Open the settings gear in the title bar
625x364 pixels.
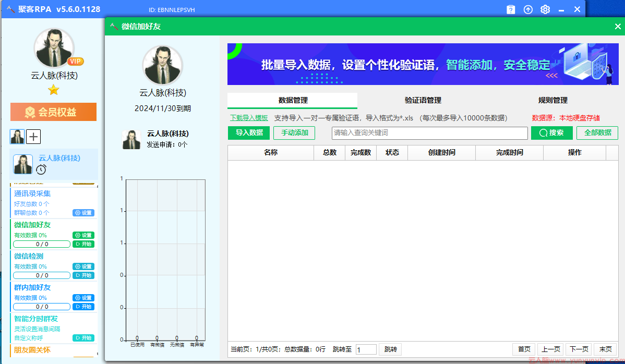[545, 9]
